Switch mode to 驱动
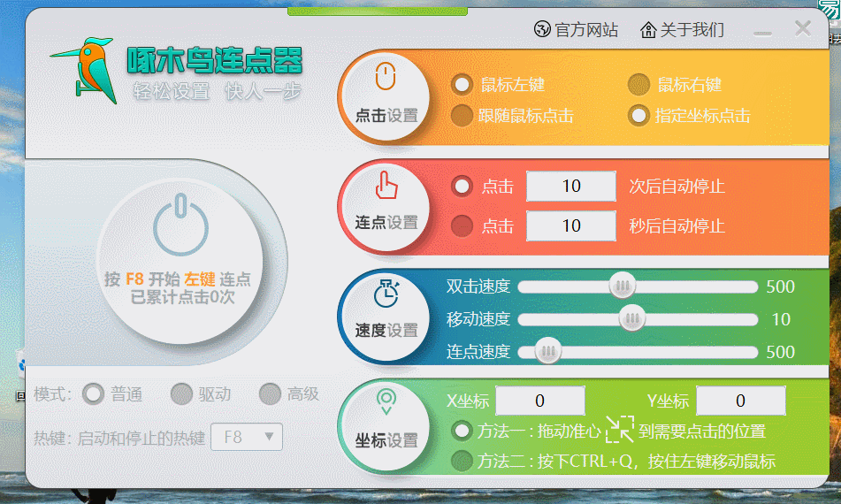This screenshot has width=841, height=504. point(181,394)
